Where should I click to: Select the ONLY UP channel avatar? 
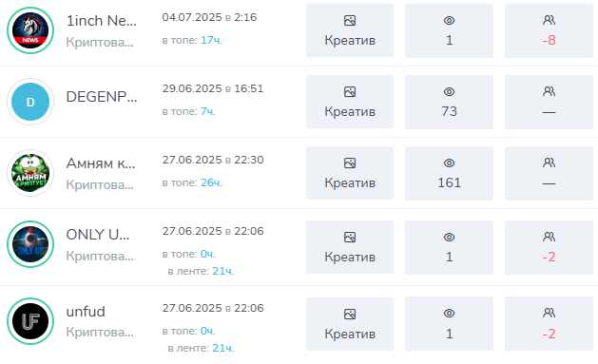30,244
